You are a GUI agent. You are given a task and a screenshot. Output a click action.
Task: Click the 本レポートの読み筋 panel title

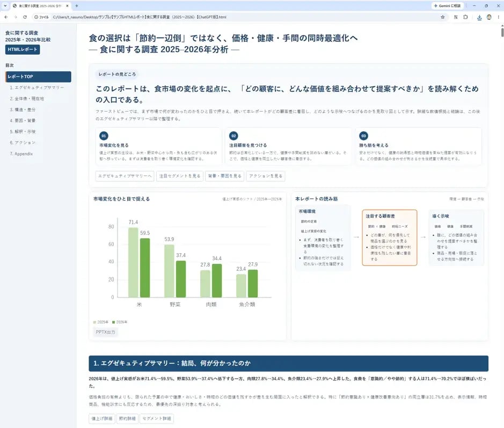point(316,199)
